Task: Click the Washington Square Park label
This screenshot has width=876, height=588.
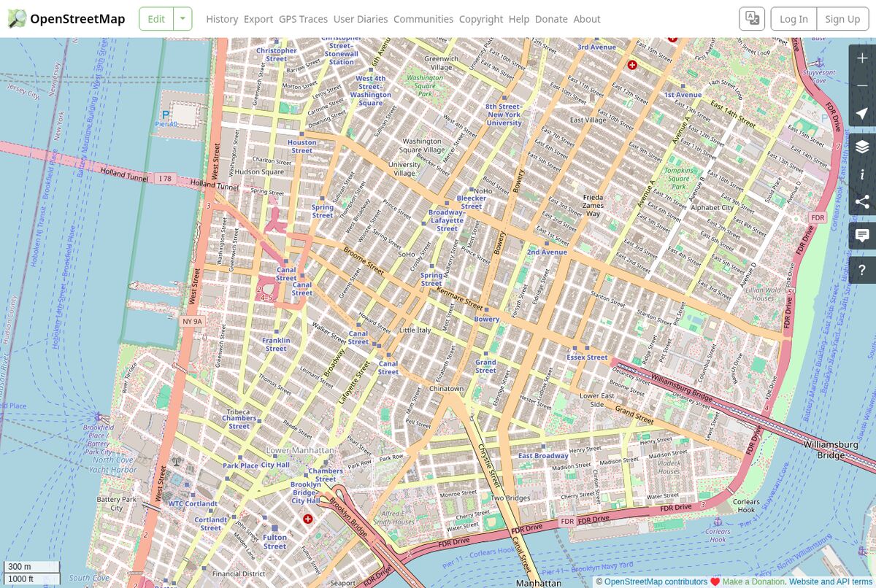Action: point(424,85)
